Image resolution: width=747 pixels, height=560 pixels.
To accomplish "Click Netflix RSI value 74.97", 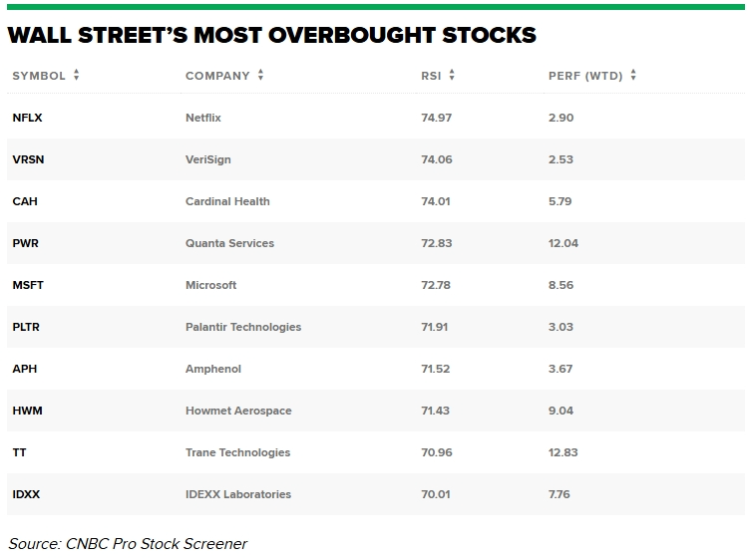I will coord(436,118).
